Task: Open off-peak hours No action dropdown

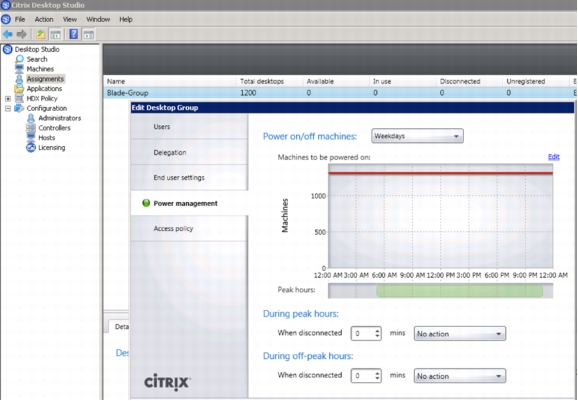Action: point(460,376)
